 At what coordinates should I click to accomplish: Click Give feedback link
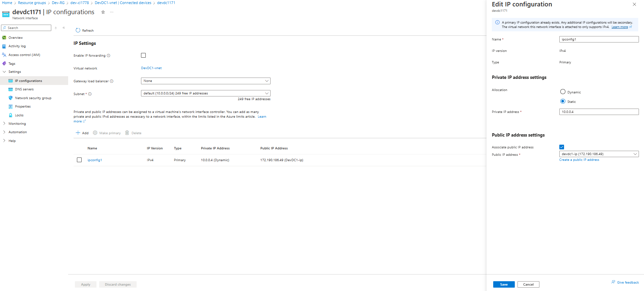coord(628,283)
